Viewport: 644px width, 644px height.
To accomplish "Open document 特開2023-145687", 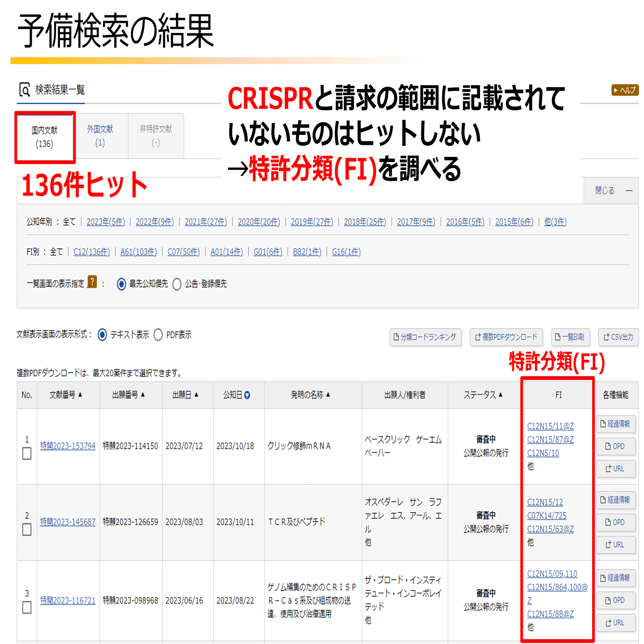I will [x=68, y=522].
